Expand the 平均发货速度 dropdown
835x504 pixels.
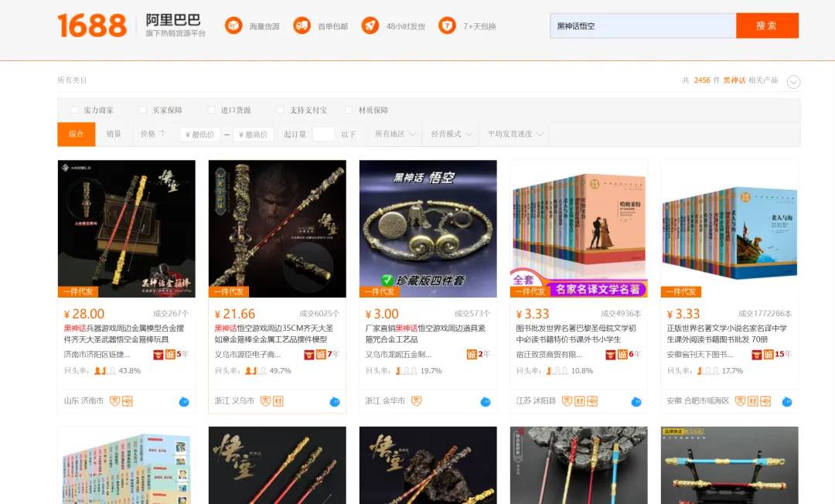coord(516,134)
